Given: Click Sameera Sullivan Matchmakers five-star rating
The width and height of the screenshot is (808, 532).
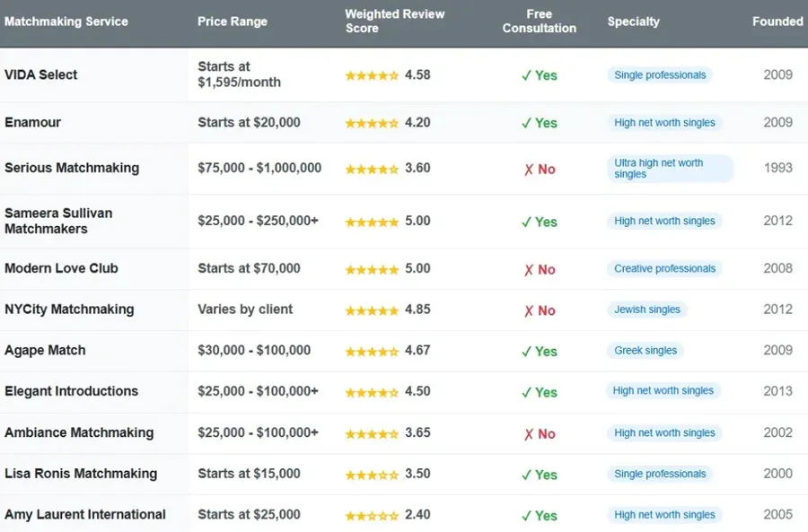Looking at the screenshot, I should coord(372,222).
